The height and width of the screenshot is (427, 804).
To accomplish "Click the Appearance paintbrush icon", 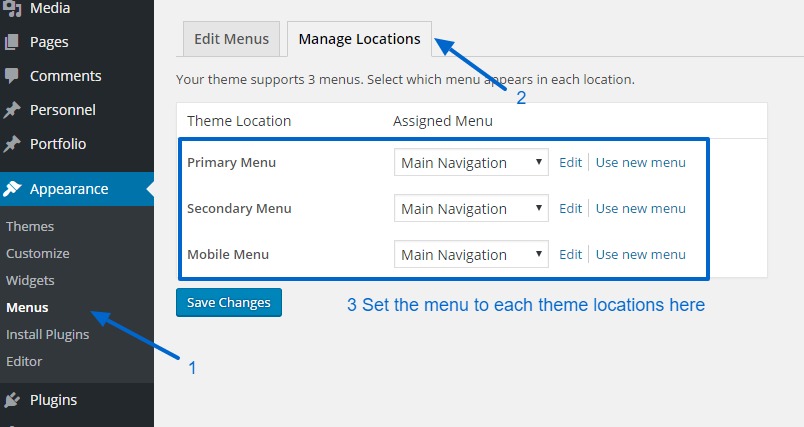I will pos(12,189).
